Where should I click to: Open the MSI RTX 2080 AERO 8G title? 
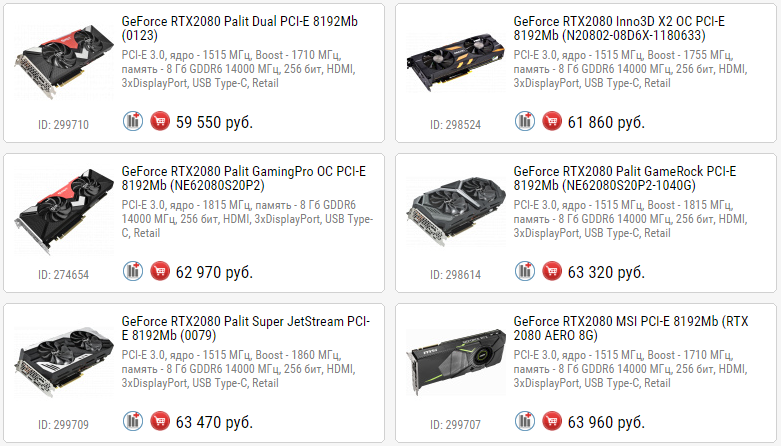point(628,327)
